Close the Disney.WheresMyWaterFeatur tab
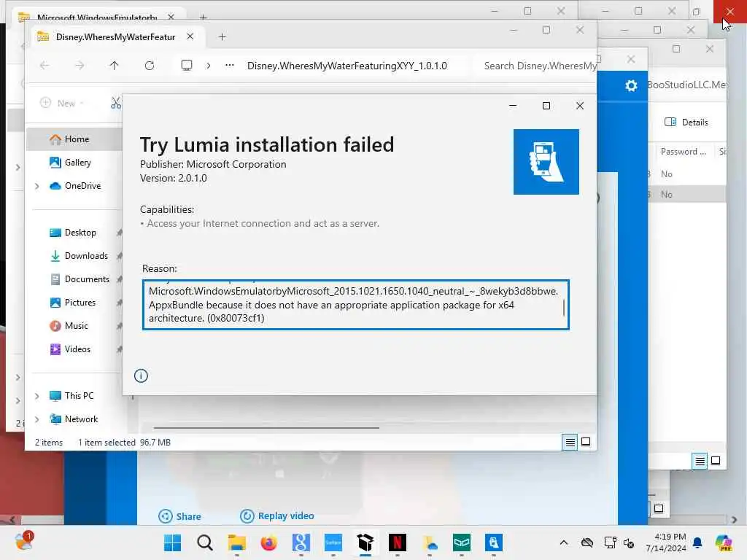Screen dimensions: 747x560 190,36
